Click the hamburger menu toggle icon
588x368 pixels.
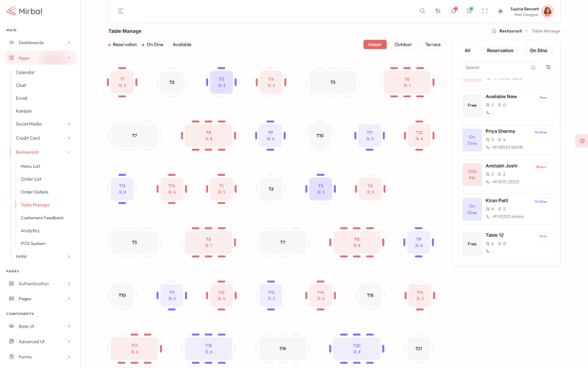pyautogui.click(x=121, y=11)
